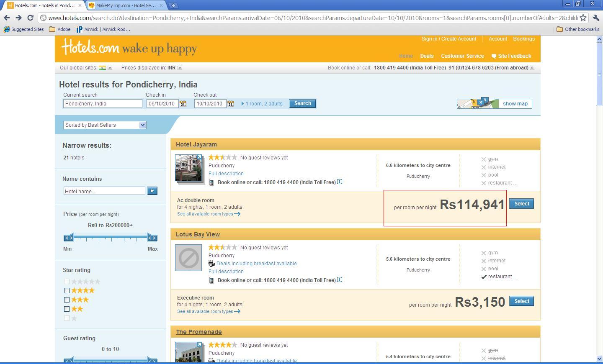Click the Pondicherry current search field
Viewport: 603px width, 364px height.
(x=103, y=104)
